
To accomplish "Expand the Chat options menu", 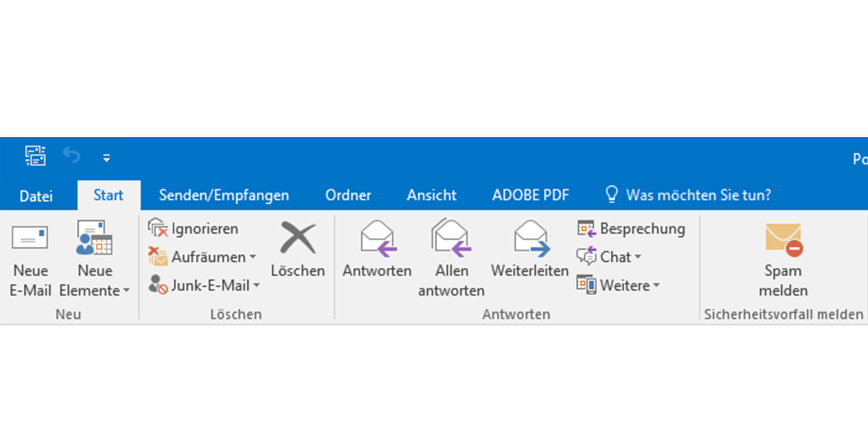I will pyautogui.click(x=638, y=257).
